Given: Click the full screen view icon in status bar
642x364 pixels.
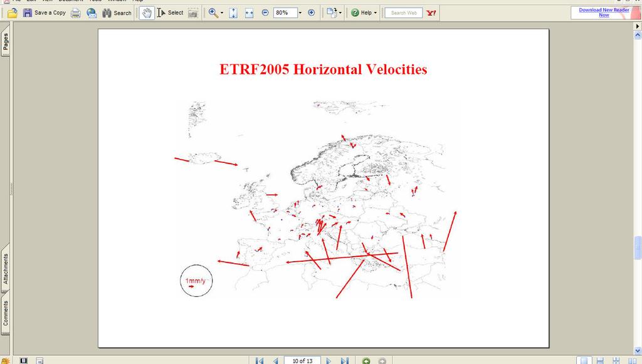Looking at the screenshot, I should 24,361.
